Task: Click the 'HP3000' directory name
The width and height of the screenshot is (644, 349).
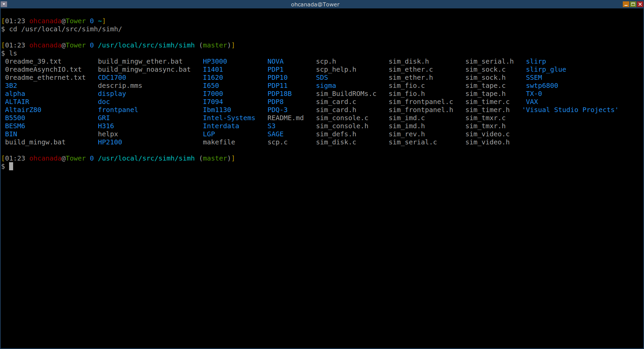Action: tap(215, 62)
